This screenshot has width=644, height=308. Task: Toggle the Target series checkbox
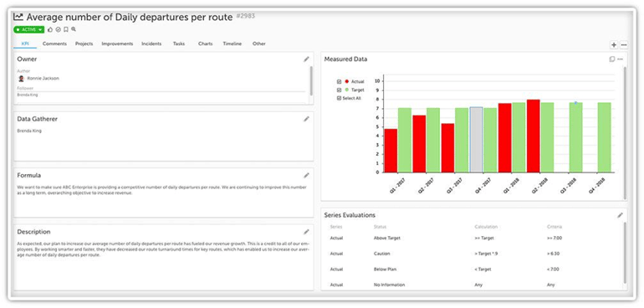339,90
